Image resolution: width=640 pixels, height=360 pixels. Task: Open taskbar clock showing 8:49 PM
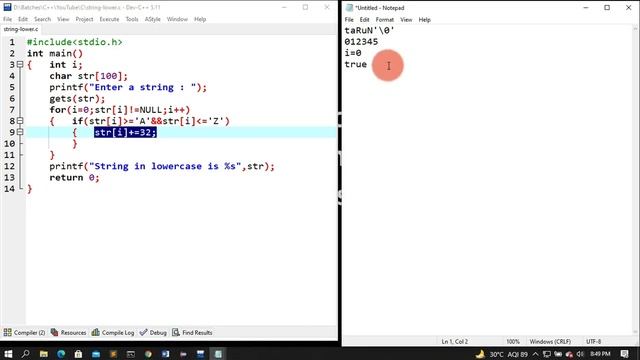coord(600,354)
